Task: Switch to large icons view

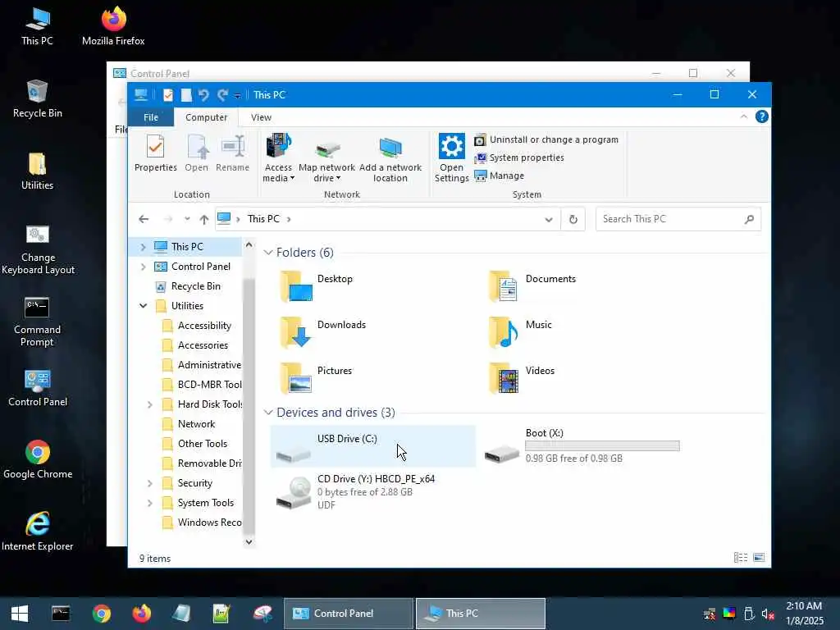Action: [x=759, y=558]
